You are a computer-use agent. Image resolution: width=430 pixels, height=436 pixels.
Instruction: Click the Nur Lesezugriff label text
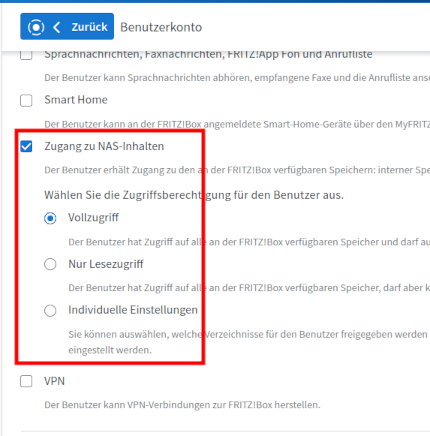click(x=106, y=264)
